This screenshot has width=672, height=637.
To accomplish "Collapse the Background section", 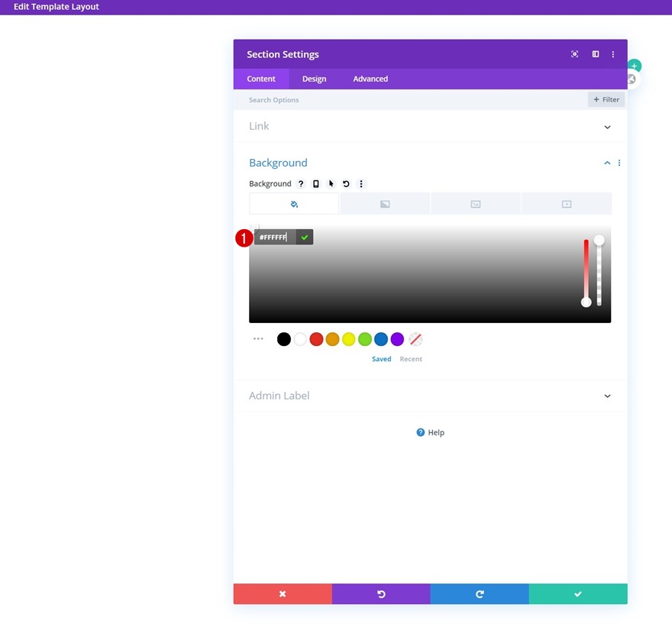I will coord(607,163).
